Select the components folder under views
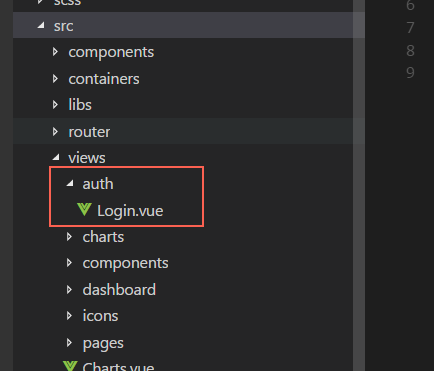This screenshot has width=434, height=371. (x=125, y=263)
